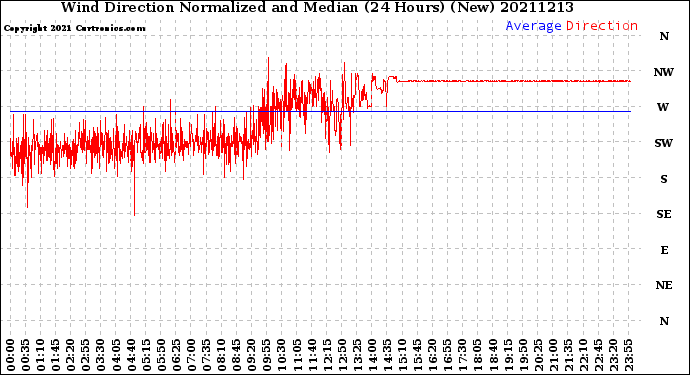Click the 14:00 time label
Viewport: 690px width, 375px height.
(x=372, y=355)
